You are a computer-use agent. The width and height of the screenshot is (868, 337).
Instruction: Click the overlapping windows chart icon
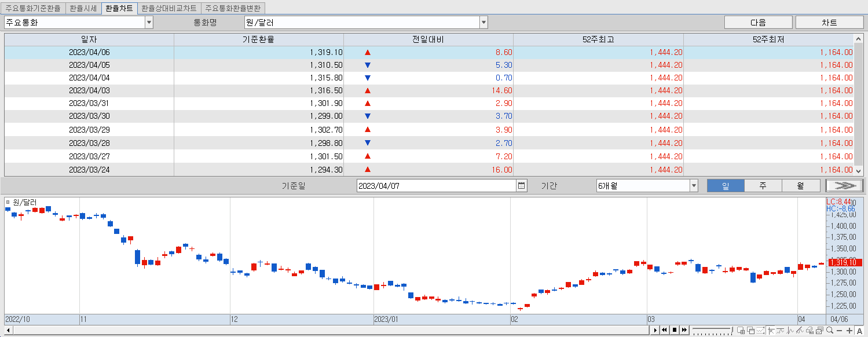pos(750,331)
